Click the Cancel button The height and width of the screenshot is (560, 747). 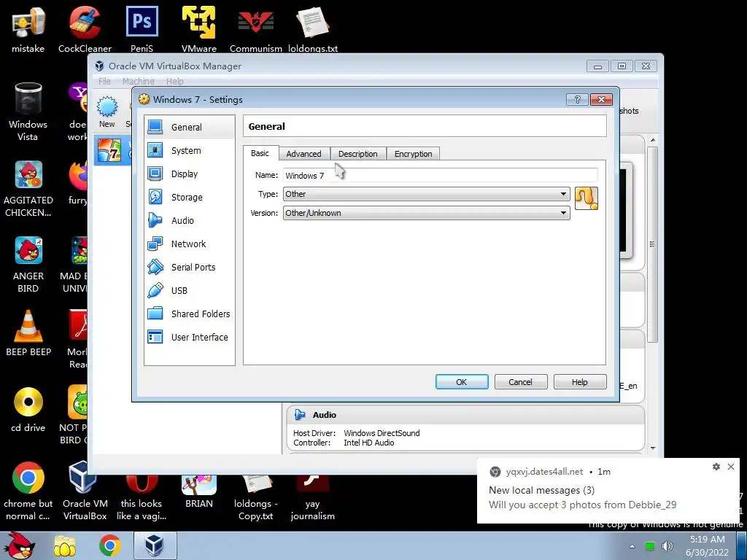click(520, 382)
